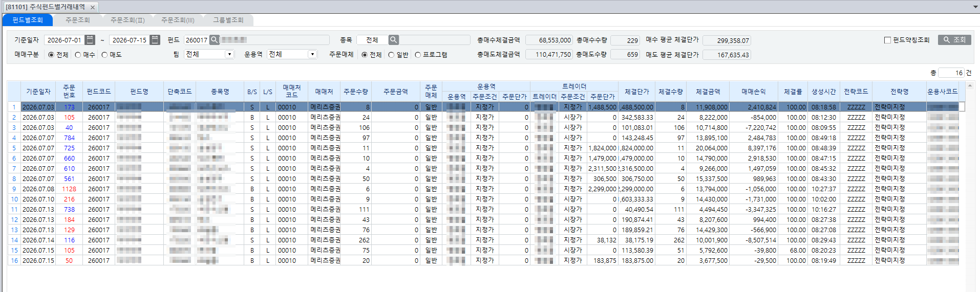Click order number 738 cell

tap(69, 209)
